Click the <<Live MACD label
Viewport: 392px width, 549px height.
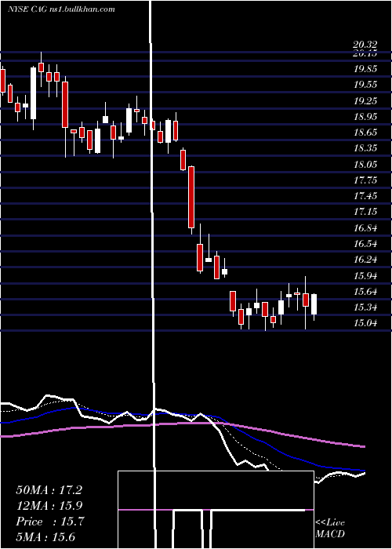pos(330,529)
